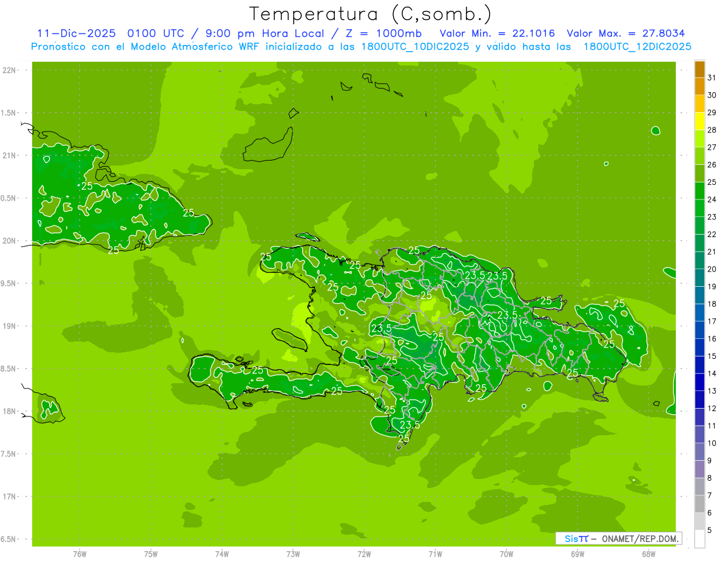Image resolution: width=728 pixels, height=562 pixels.
Task: Pick the green legend swatch between 24 and 25
Action: tap(699, 191)
